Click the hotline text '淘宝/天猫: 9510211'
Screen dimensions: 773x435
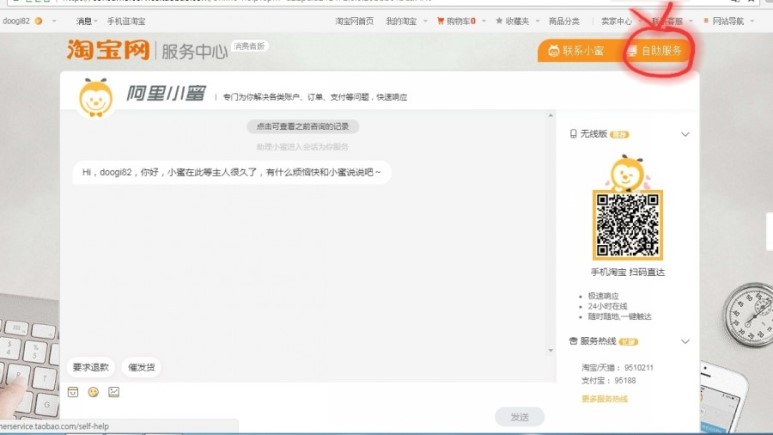click(x=617, y=368)
